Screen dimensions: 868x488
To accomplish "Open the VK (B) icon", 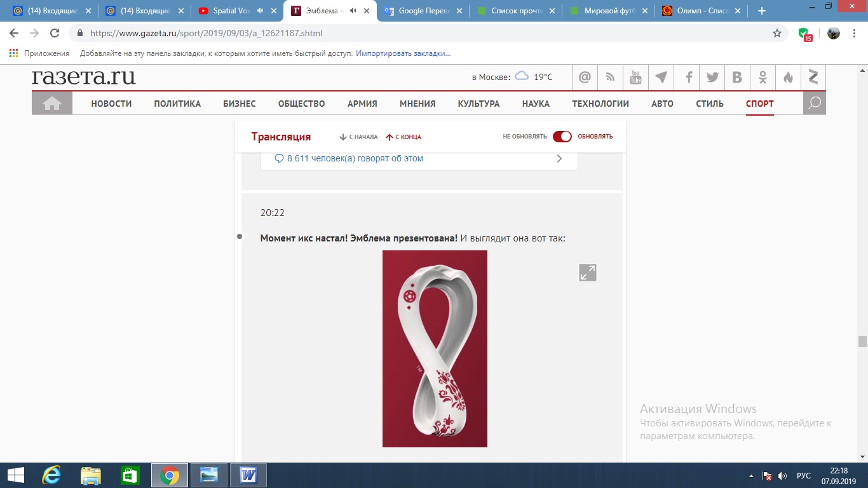I will click(x=737, y=78).
